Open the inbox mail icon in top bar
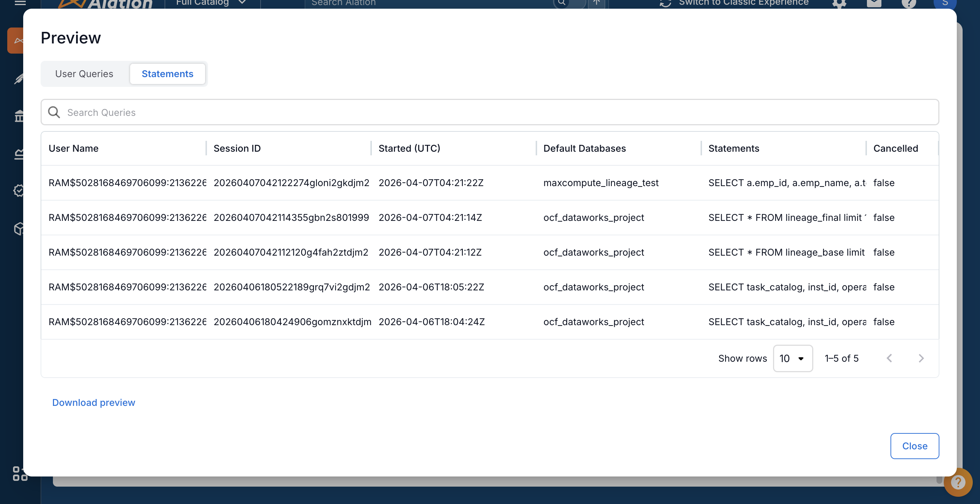Screen dimensions: 980x504 click(874, 4)
